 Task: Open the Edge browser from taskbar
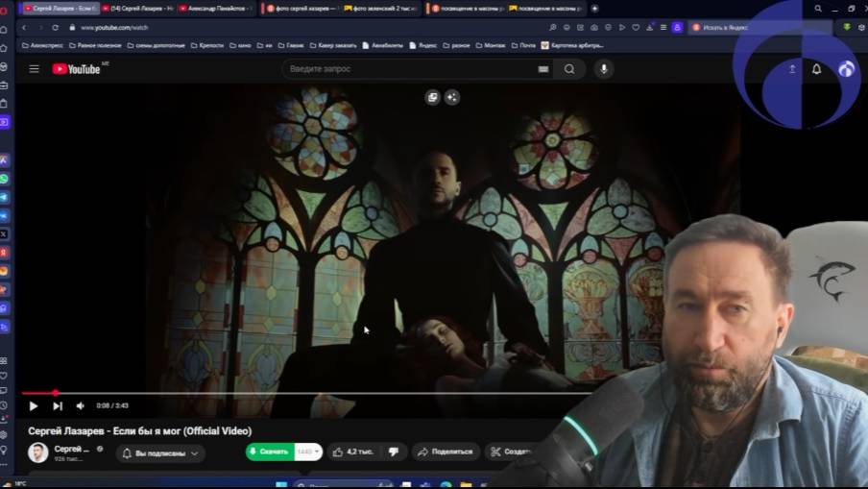[x=446, y=485]
